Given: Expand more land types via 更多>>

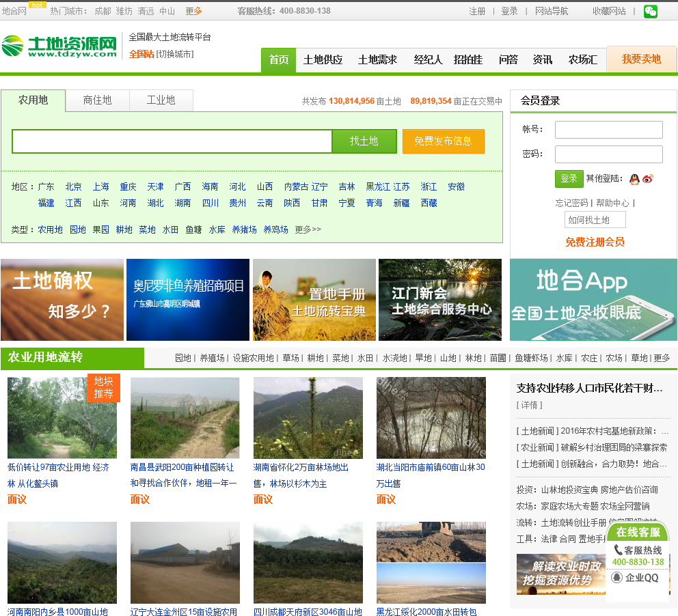Looking at the screenshot, I should pyautogui.click(x=308, y=229).
